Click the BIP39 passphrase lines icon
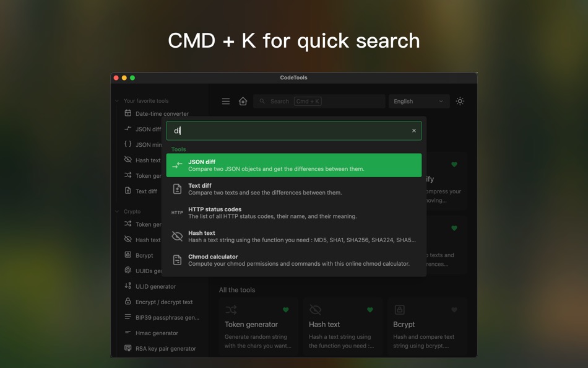 (x=128, y=317)
